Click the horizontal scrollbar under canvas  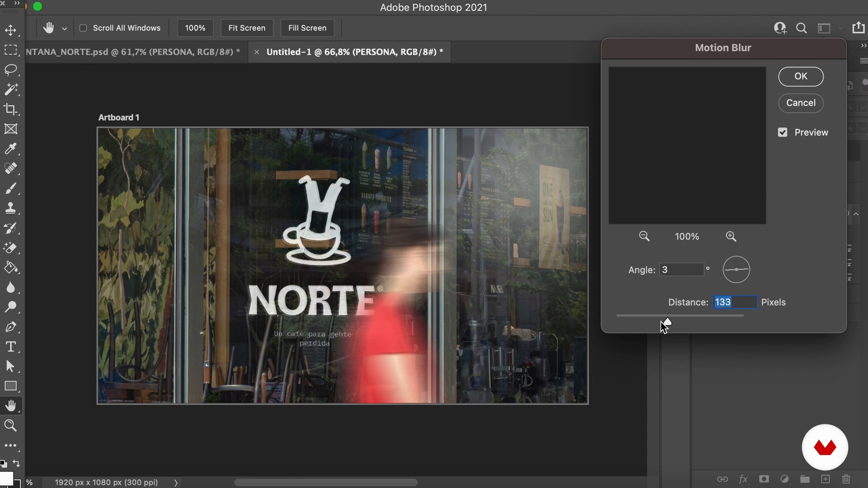point(325,483)
